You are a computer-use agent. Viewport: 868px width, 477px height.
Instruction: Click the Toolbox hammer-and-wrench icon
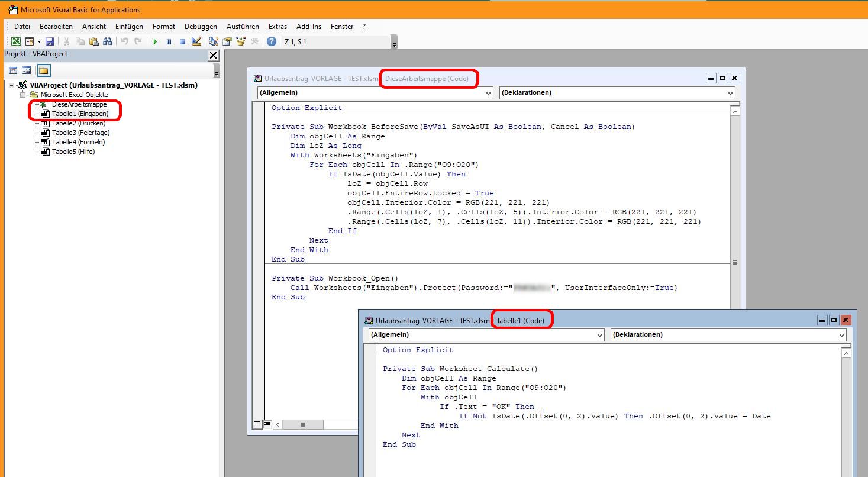[255, 41]
